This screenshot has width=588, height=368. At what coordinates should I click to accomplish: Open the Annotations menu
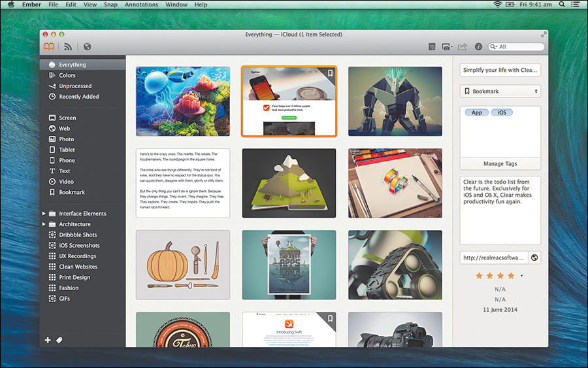click(x=141, y=5)
